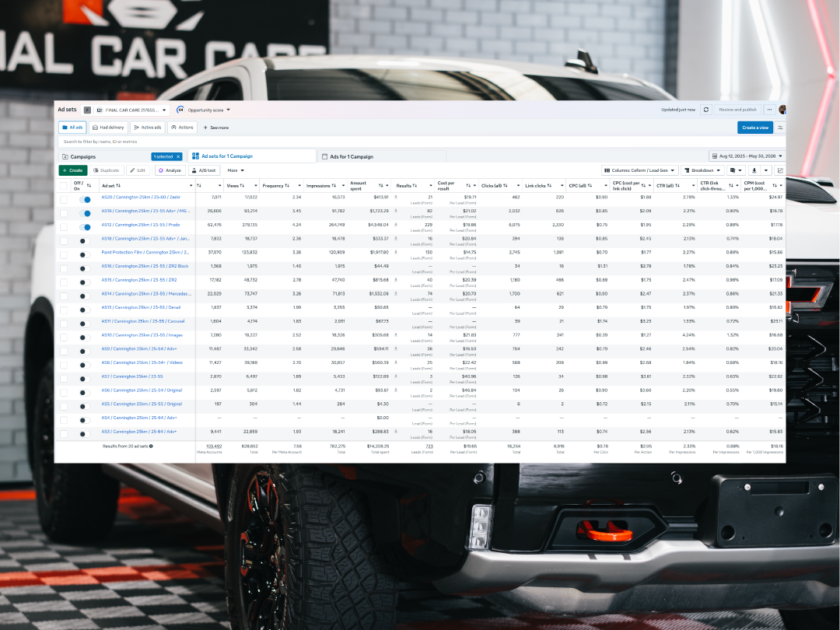Viewport: 840px width, 630px height.
Task: Select the Actions view tab
Action: [x=182, y=128]
